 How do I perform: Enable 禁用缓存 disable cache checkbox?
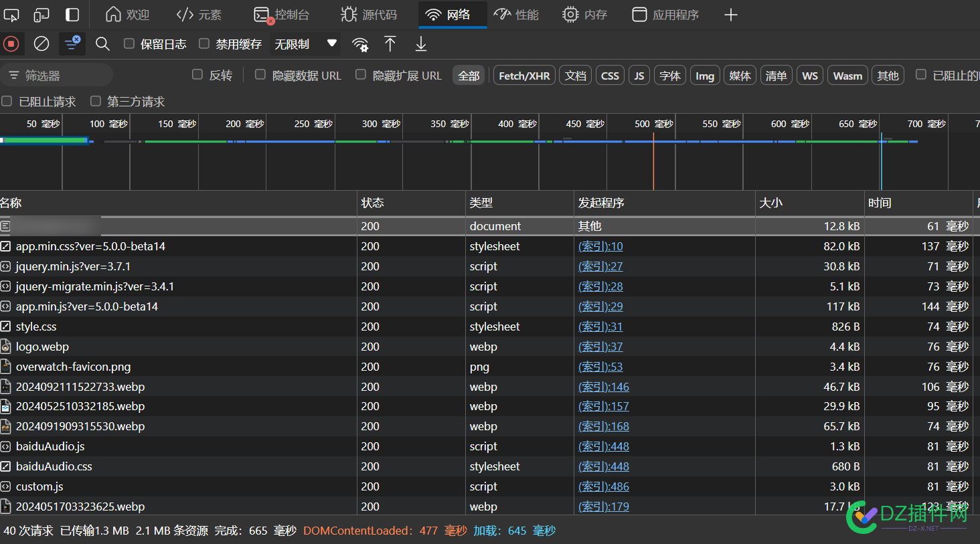[204, 43]
